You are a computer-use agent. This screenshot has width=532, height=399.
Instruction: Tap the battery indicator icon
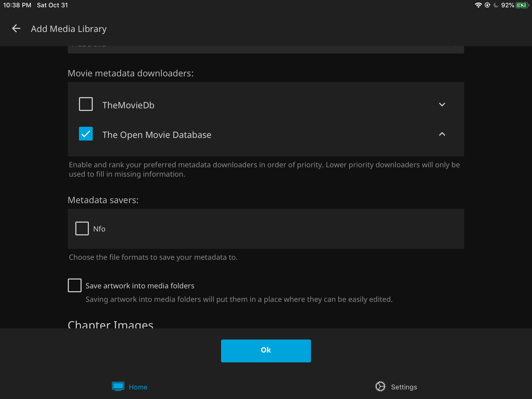pos(522,5)
